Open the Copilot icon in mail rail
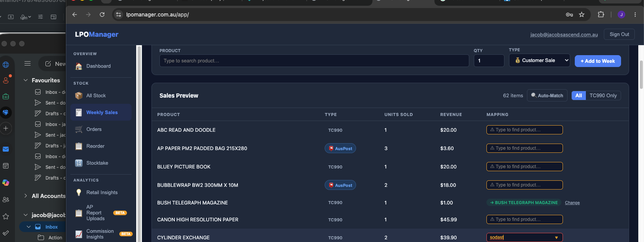This screenshot has height=242, width=644. 6,183
